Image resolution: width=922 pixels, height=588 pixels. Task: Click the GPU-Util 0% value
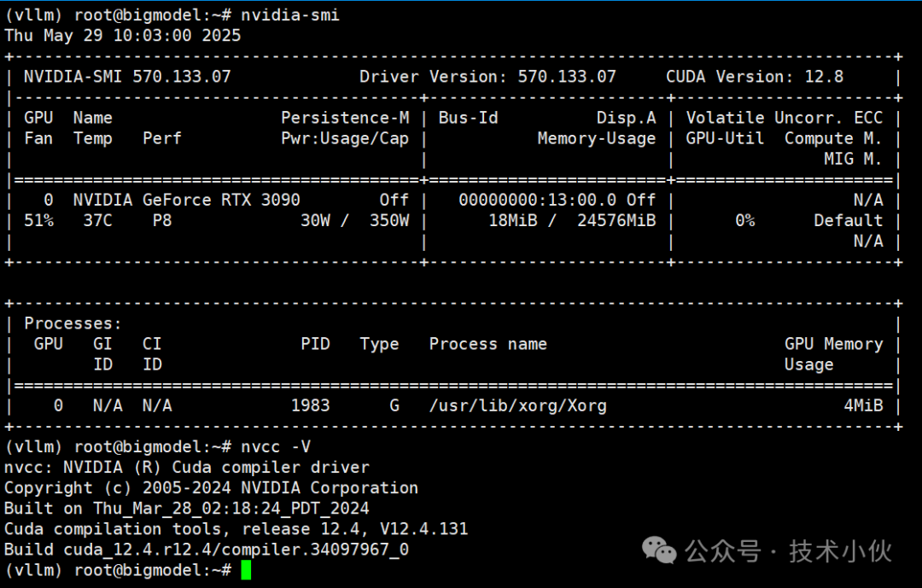745,220
